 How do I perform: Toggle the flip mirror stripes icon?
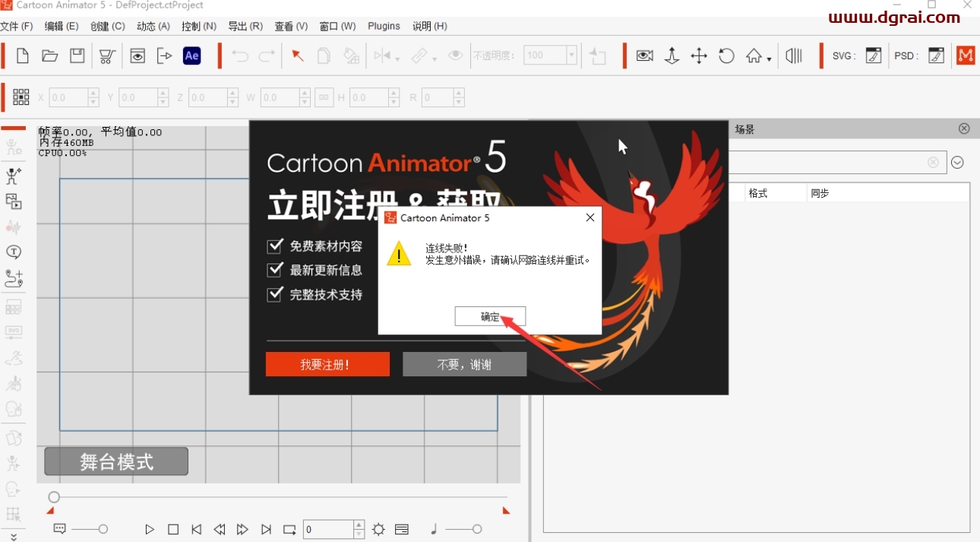click(x=794, y=55)
